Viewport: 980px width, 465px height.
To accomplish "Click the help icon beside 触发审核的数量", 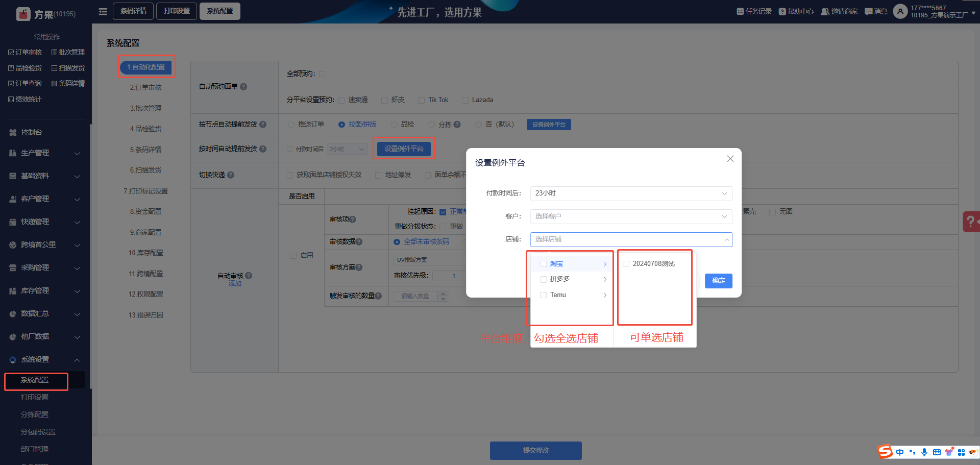I will click(378, 296).
